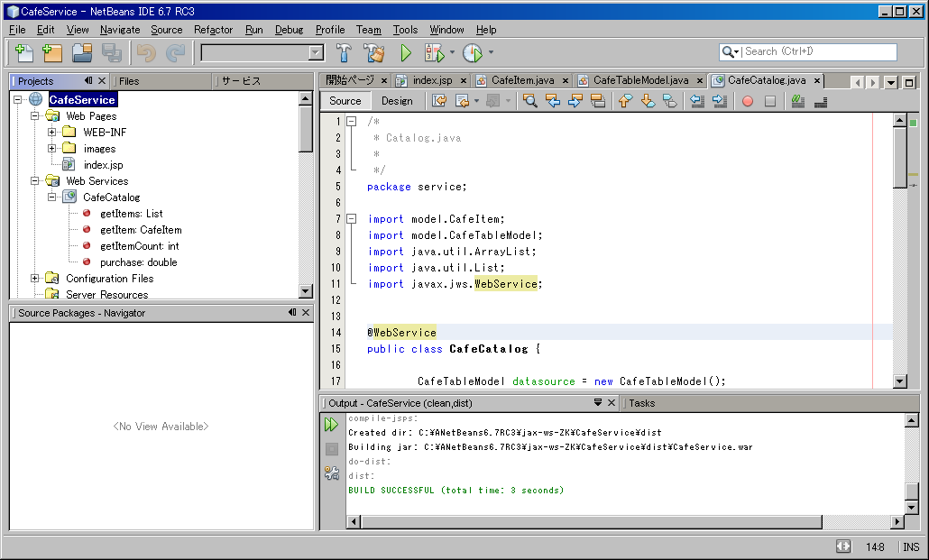This screenshot has height=560, width=929.
Task: Open the Debug Main Project dropdown arrow
Action: 452,52
